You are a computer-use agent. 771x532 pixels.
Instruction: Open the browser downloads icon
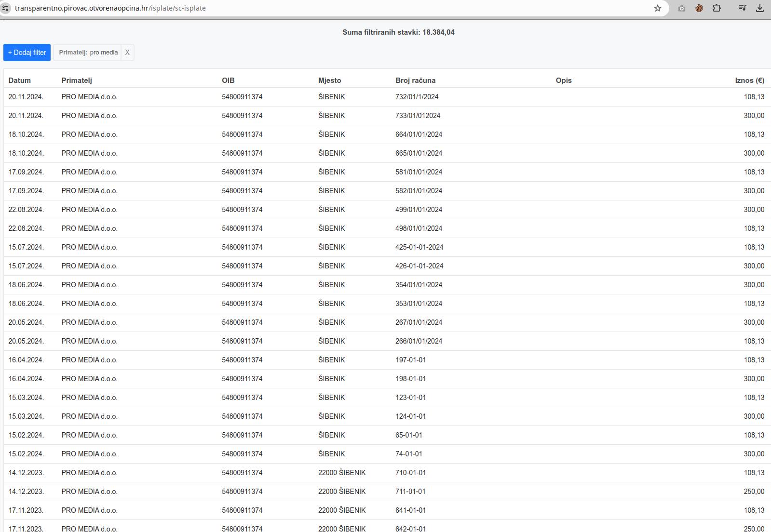click(760, 8)
